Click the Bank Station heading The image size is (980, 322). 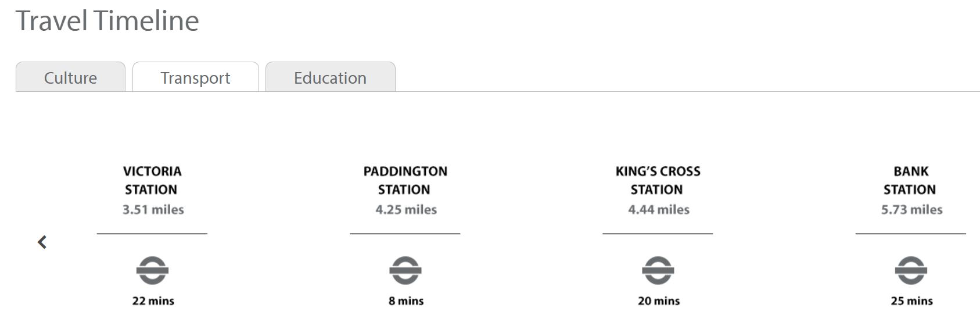tap(911, 180)
